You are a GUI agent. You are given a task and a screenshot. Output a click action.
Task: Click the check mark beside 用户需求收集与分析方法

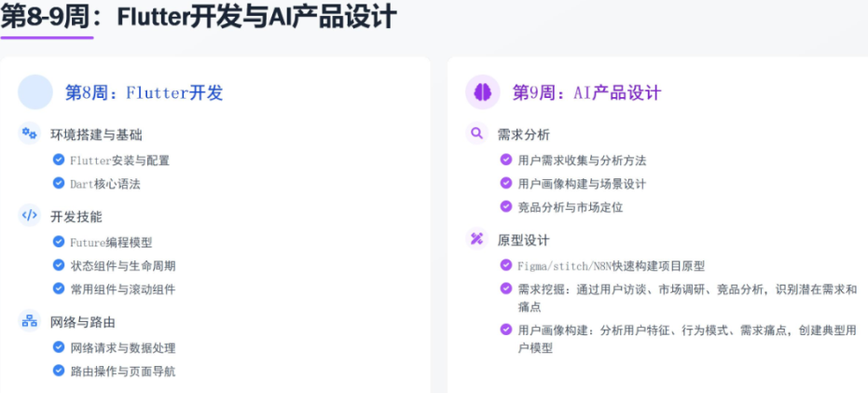506,160
